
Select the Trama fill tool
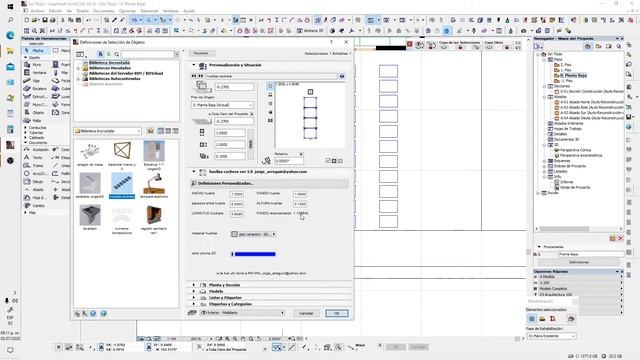(x=34, y=166)
